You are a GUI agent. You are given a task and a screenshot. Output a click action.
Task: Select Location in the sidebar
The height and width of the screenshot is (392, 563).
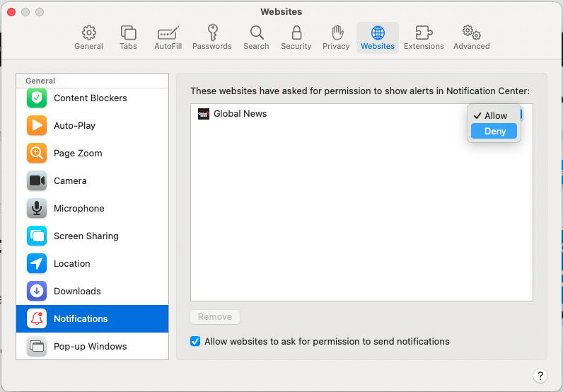tap(92, 263)
